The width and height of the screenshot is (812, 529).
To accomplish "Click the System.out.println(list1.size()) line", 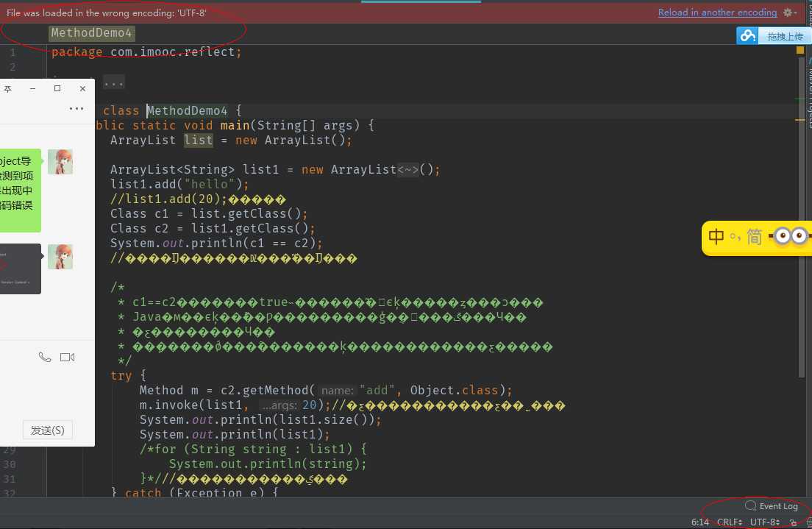I will coord(260,419).
